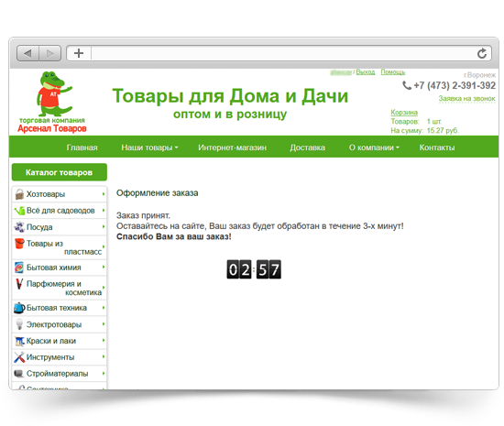Click inside the browser address bar
The width and height of the screenshot is (504, 426).
(x=283, y=53)
